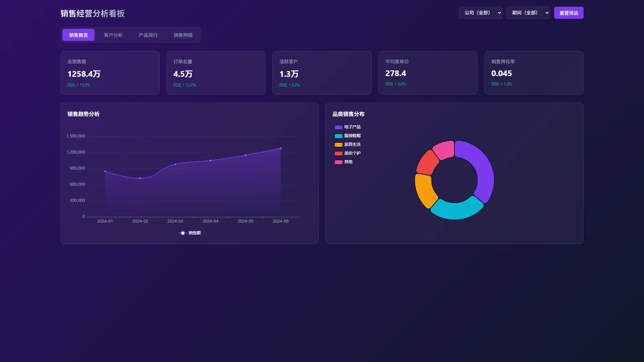Toggle the 服装鞋帽 legend swatch
644x362 pixels.
point(339,136)
